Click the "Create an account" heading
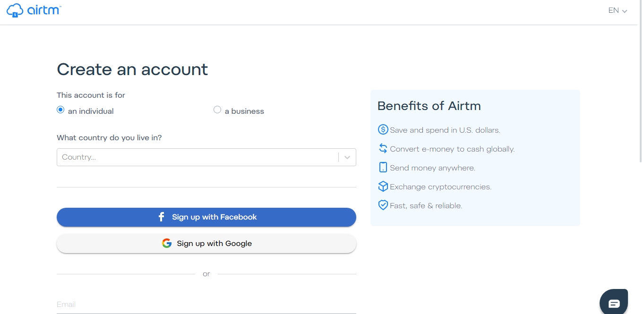Viewport: 644px width, 314px height. pyautogui.click(x=132, y=69)
